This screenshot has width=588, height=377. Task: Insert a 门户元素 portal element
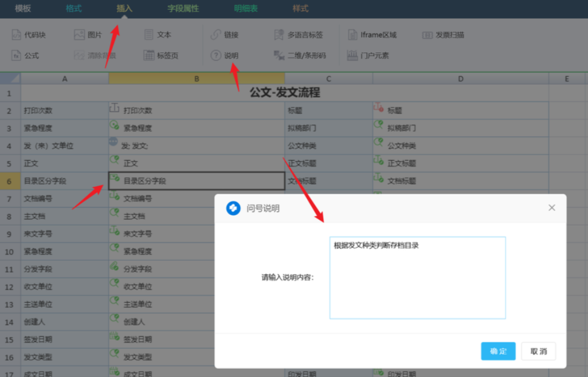[x=368, y=56]
